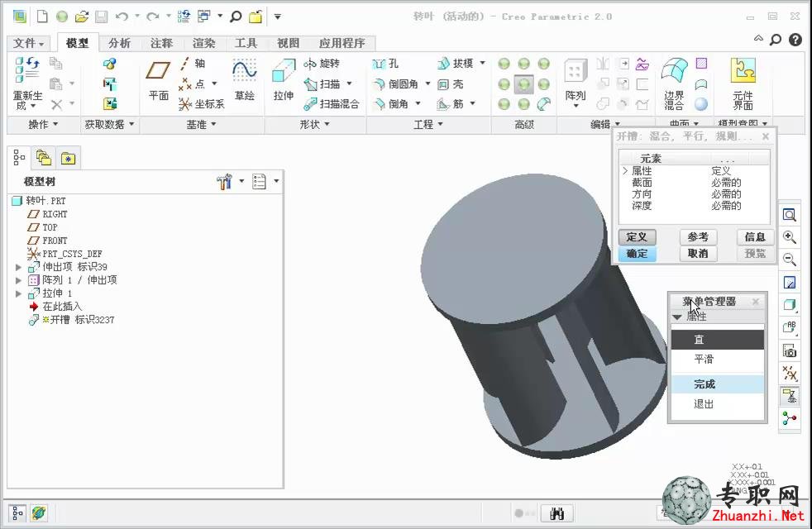Select the 平滑 (Smooth) option in menu manager
Screen dimensions: 812x529
717,360
